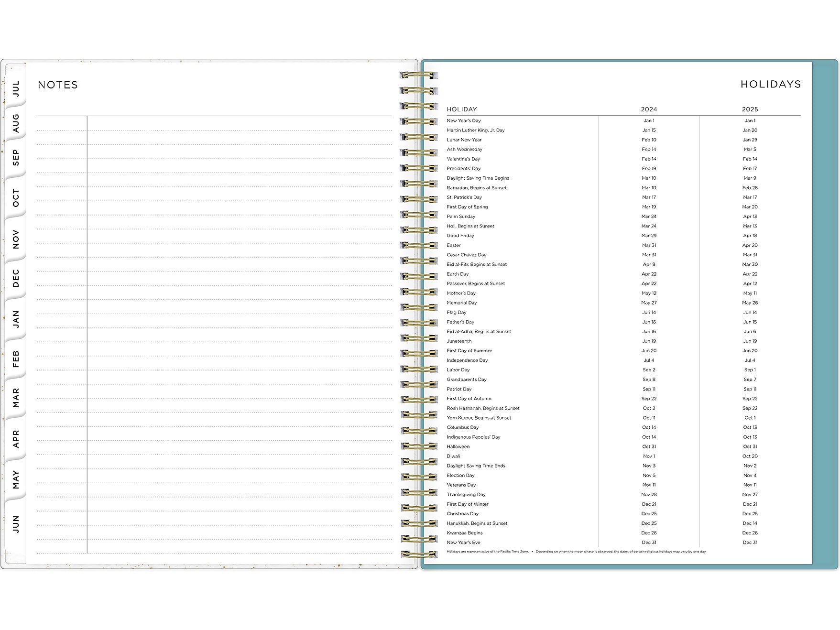Click the Grandparents Day entry
Screen dimensions: 840x630
(467, 380)
